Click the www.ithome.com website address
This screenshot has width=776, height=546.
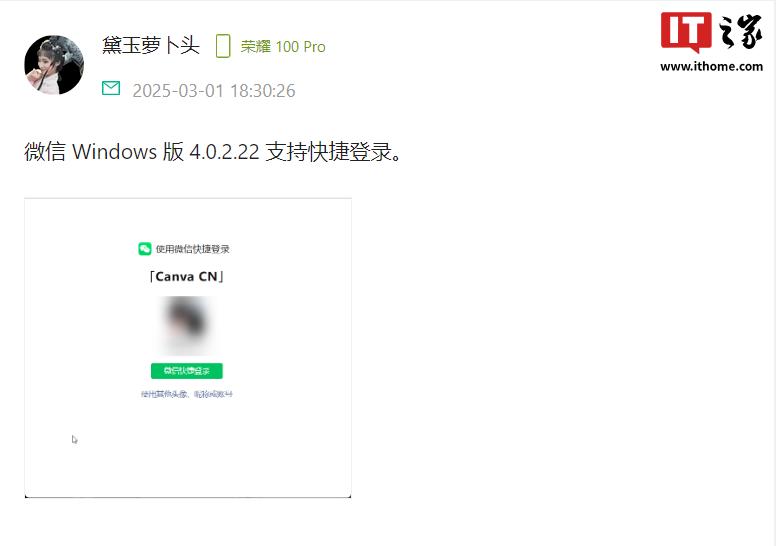[x=711, y=66]
